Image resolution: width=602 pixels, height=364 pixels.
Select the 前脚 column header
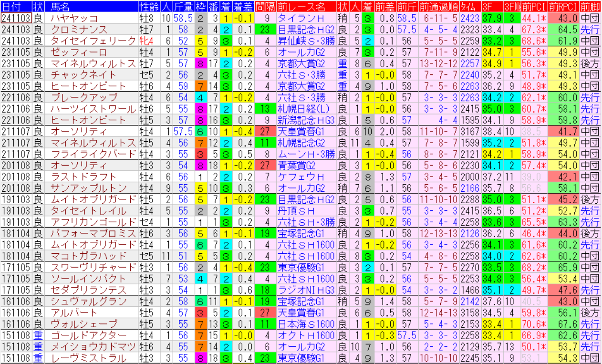pos(591,7)
